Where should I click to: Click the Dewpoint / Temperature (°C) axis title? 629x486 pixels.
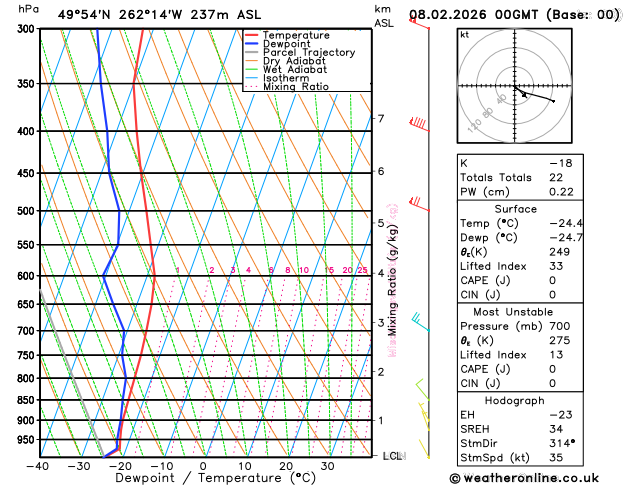pyautogui.click(x=215, y=478)
